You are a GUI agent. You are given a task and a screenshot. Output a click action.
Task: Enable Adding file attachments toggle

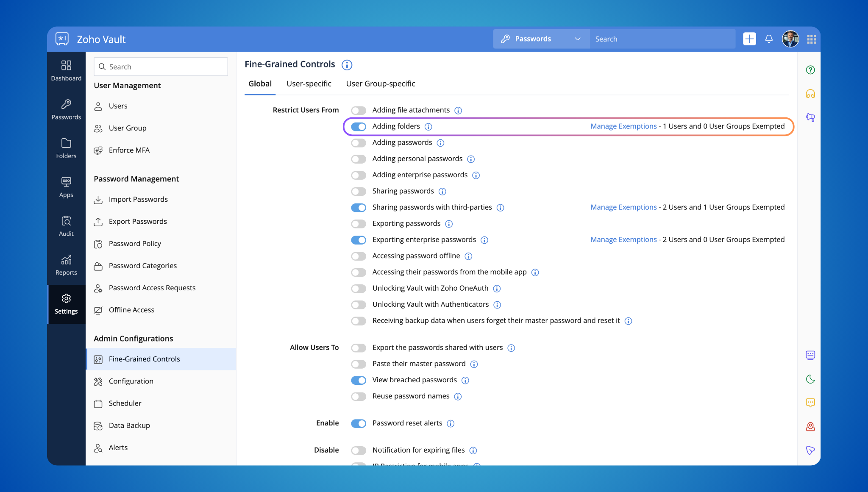pyautogui.click(x=359, y=111)
